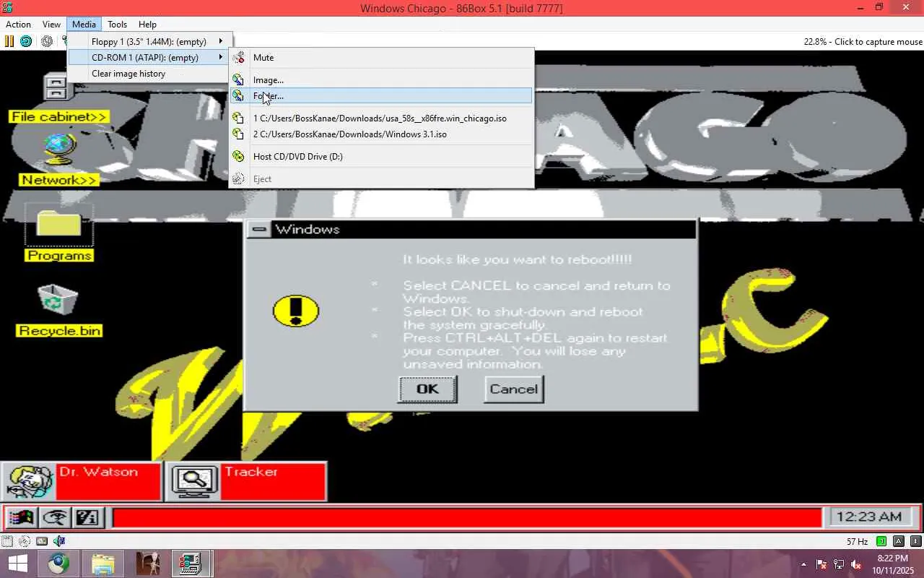924x578 pixels.
Task: Click the '57 Hz' refresh rate text
Action: point(857,541)
